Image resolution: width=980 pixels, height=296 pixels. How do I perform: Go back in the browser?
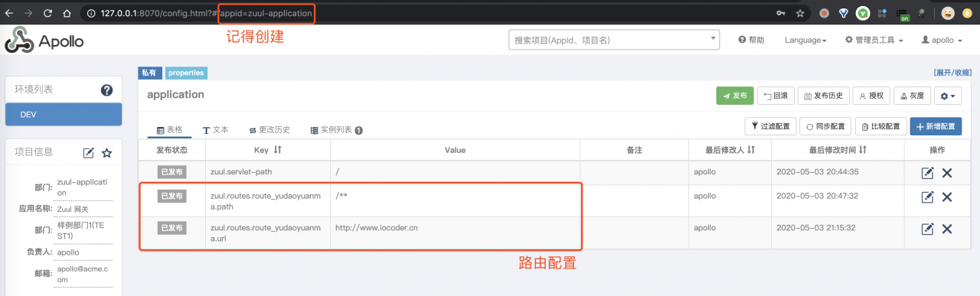pyautogui.click(x=9, y=13)
